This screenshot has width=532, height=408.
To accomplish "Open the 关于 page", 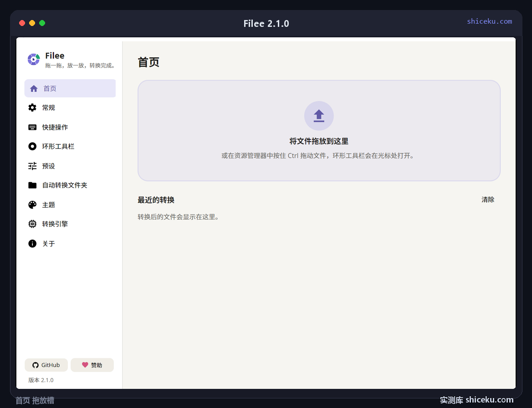I will pyautogui.click(x=70, y=244).
